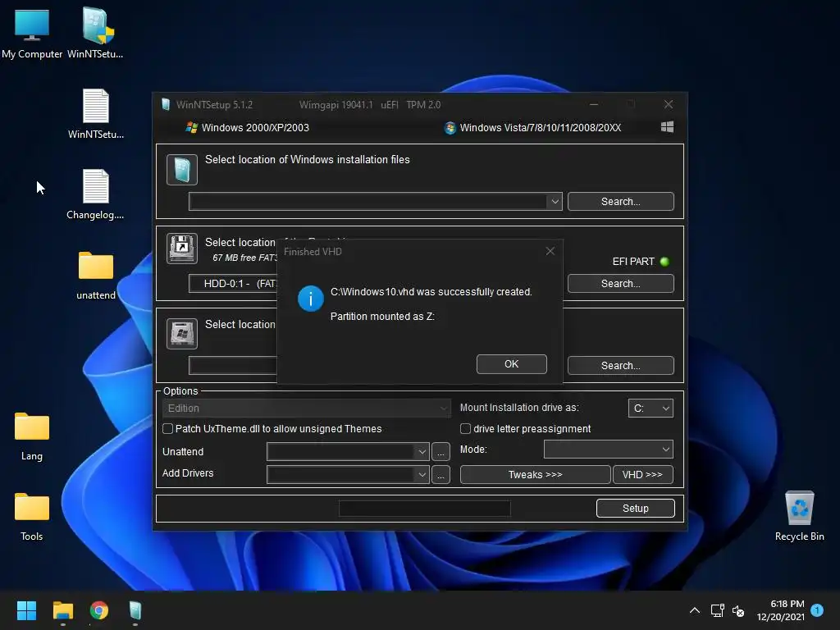Click OK in the Finished VHD dialog
The image size is (840, 630).
pos(512,364)
